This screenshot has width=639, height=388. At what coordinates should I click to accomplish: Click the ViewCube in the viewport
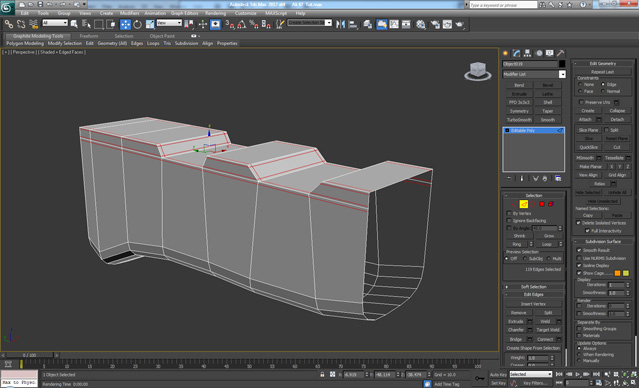pos(477,71)
